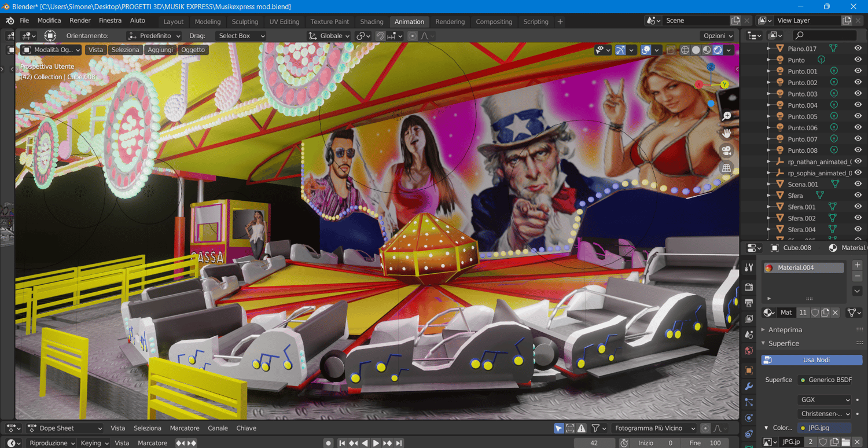Screen dimensions: 868x448
Task: Open the Modalità Oggetto mode dropdown
Action: [51, 50]
